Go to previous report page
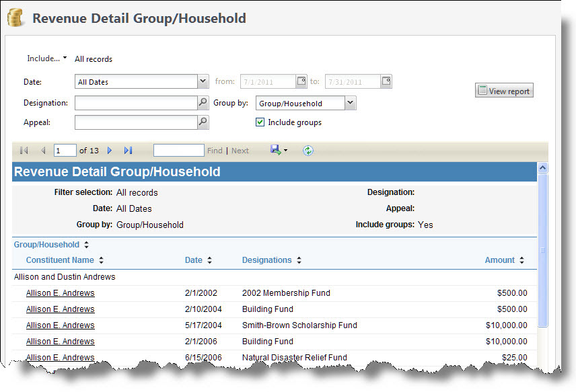This screenshot has width=576, height=392. 43,151
